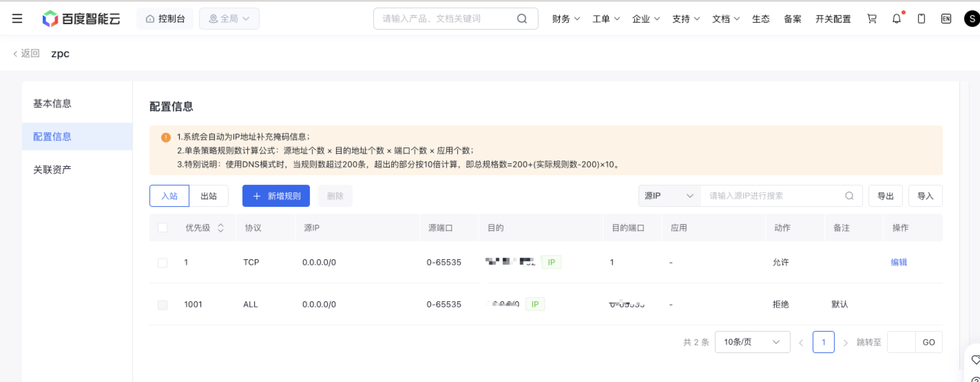This screenshot has height=382, width=980.
Task: Click the 新增规则 button
Action: pyautogui.click(x=276, y=196)
